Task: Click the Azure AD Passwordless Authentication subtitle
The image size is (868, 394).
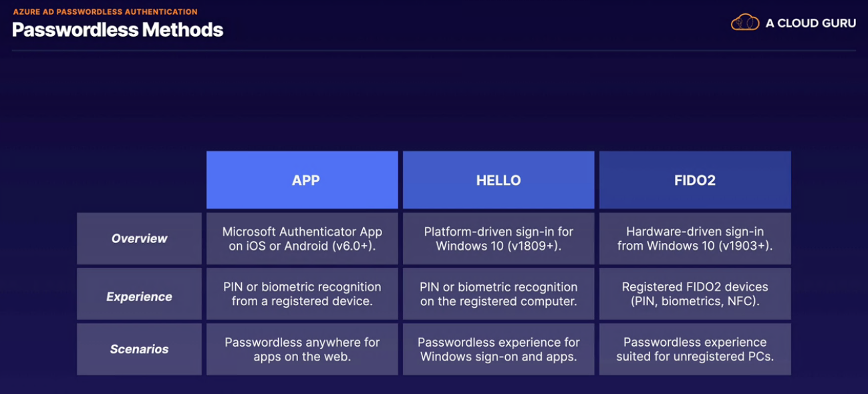Action: tap(105, 12)
